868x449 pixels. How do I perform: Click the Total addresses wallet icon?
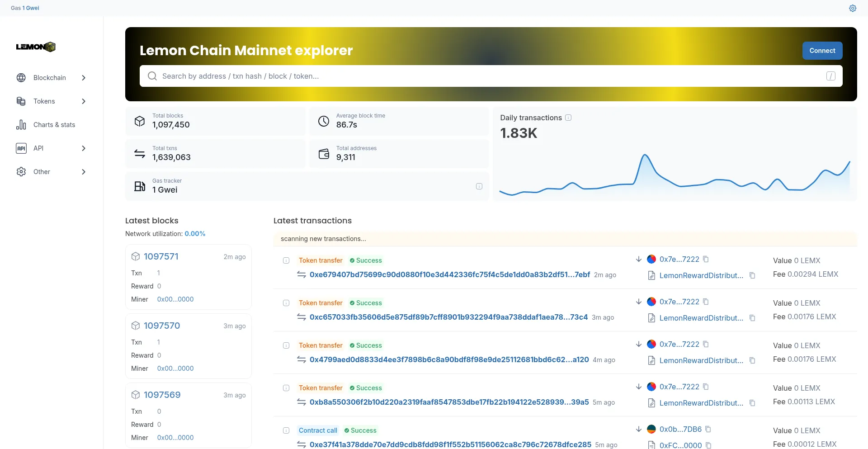click(x=324, y=154)
